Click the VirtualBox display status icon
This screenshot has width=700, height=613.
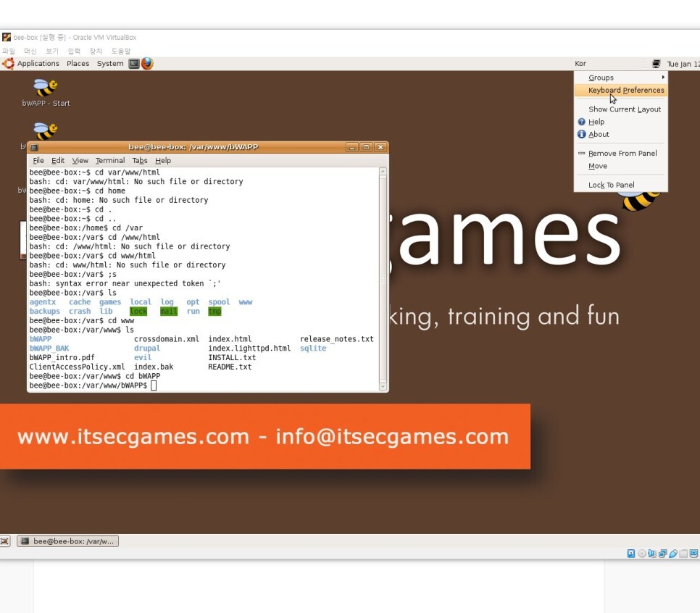click(693, 554)
